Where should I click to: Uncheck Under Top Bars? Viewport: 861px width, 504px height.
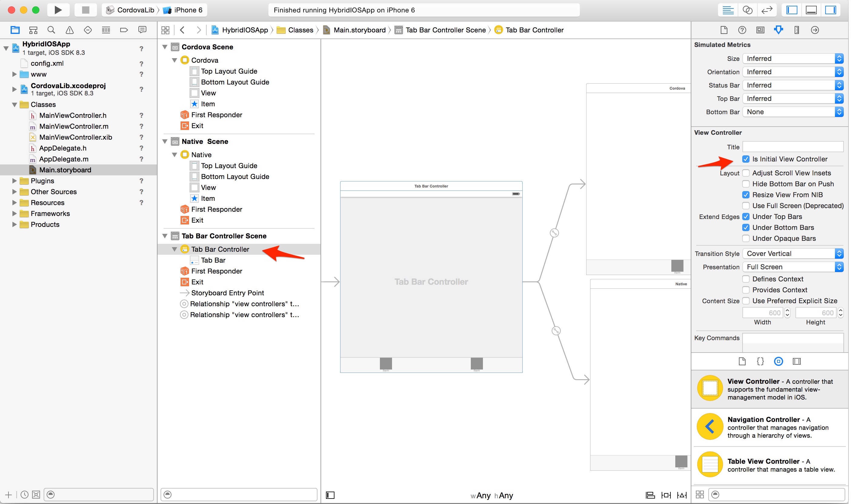746,217
